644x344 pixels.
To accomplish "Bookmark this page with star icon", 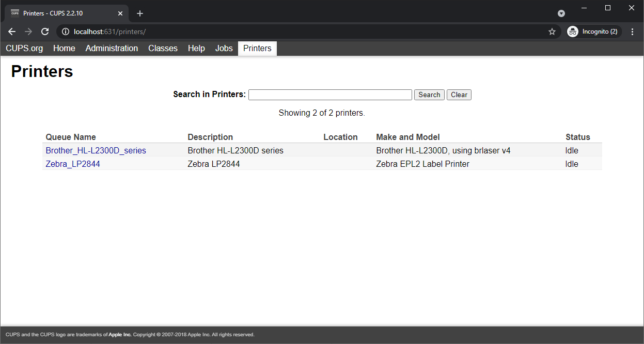I will (552, 32).
